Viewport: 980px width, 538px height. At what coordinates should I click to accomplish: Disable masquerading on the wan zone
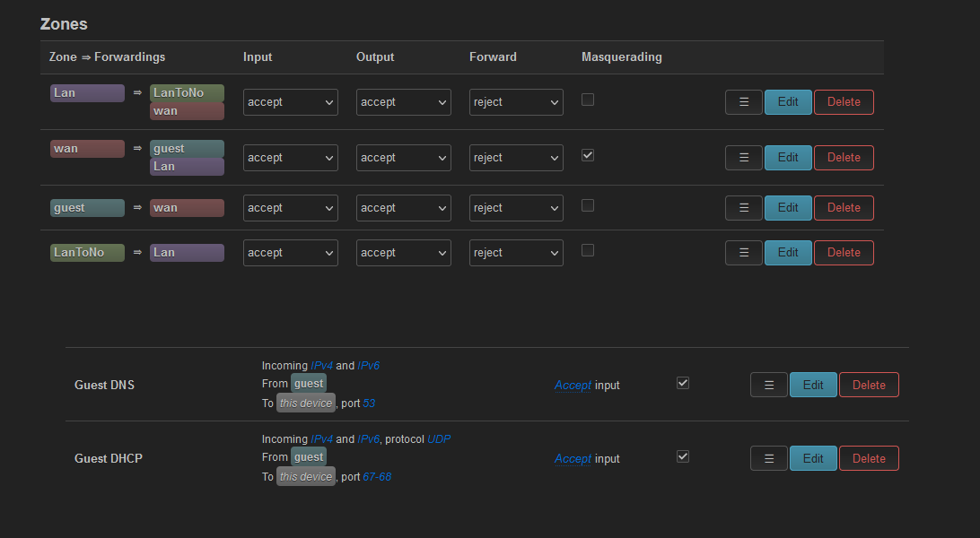[588, 155]
